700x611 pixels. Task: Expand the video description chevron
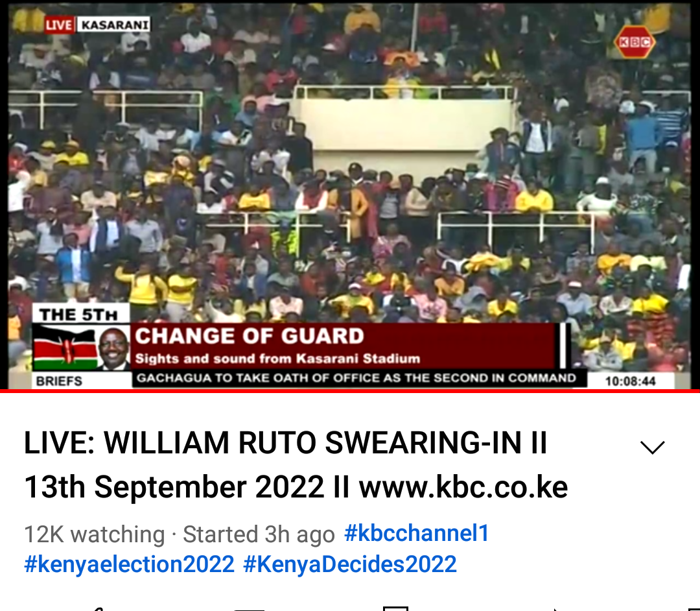[x=652, y=447]
